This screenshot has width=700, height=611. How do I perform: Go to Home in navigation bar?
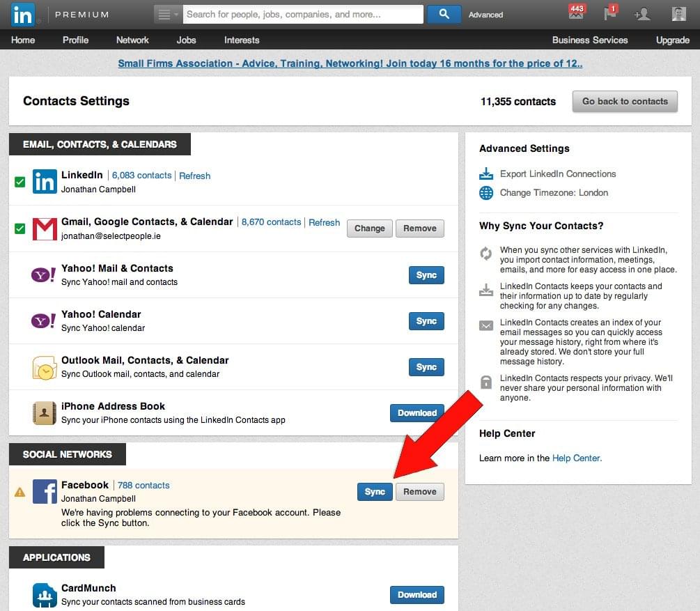click(23, 40)
